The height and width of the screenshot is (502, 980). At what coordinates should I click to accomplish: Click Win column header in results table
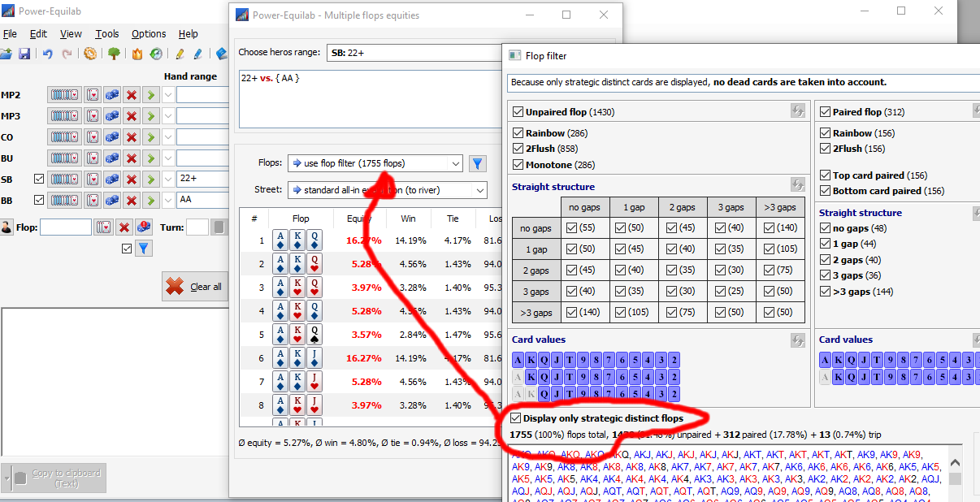click(408, 219)
